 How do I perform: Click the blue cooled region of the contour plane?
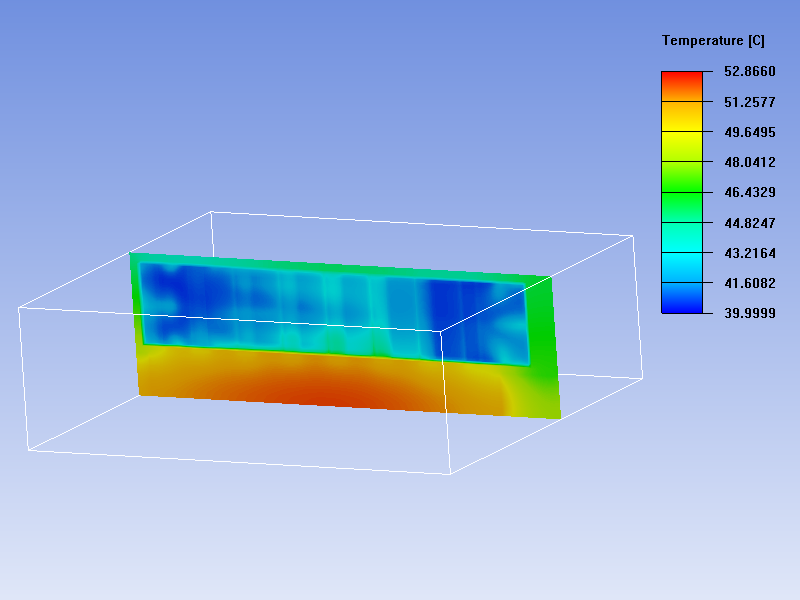click(334, 314)
